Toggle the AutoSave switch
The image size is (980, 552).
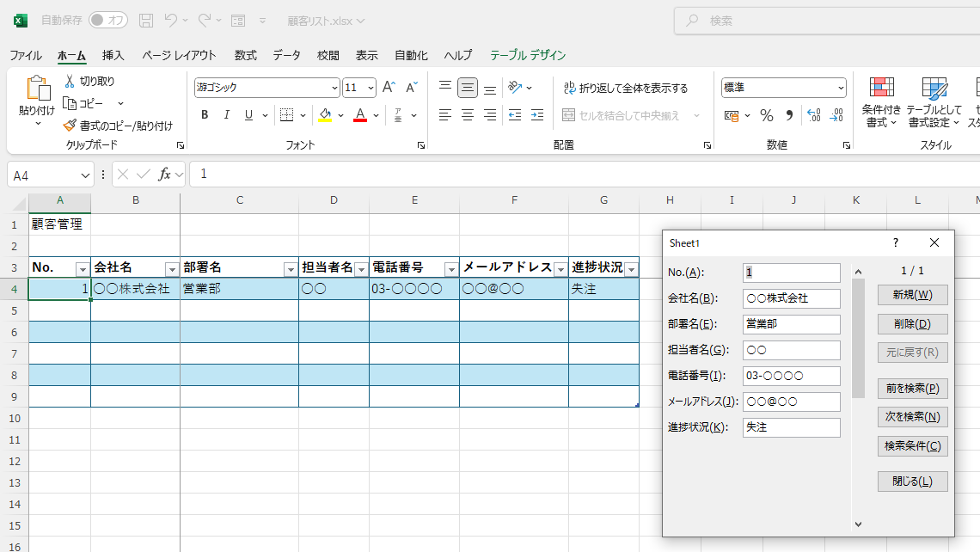(x=107, y=20)
